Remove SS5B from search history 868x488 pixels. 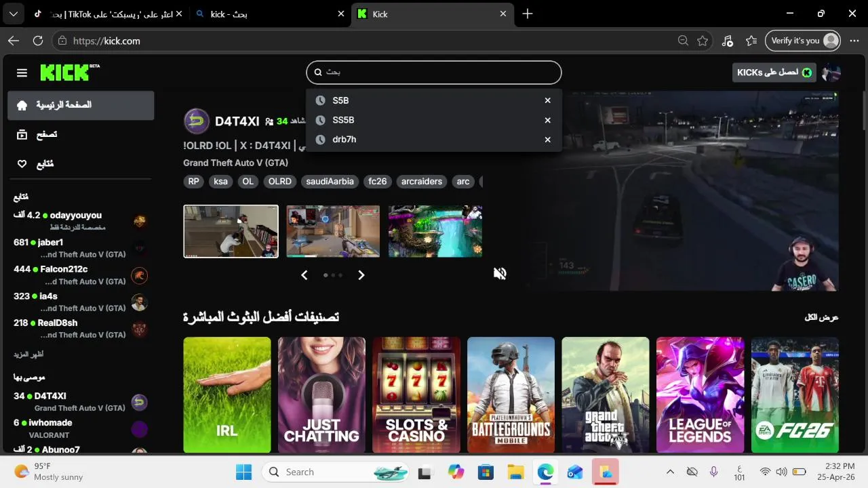tap(547, 120)
